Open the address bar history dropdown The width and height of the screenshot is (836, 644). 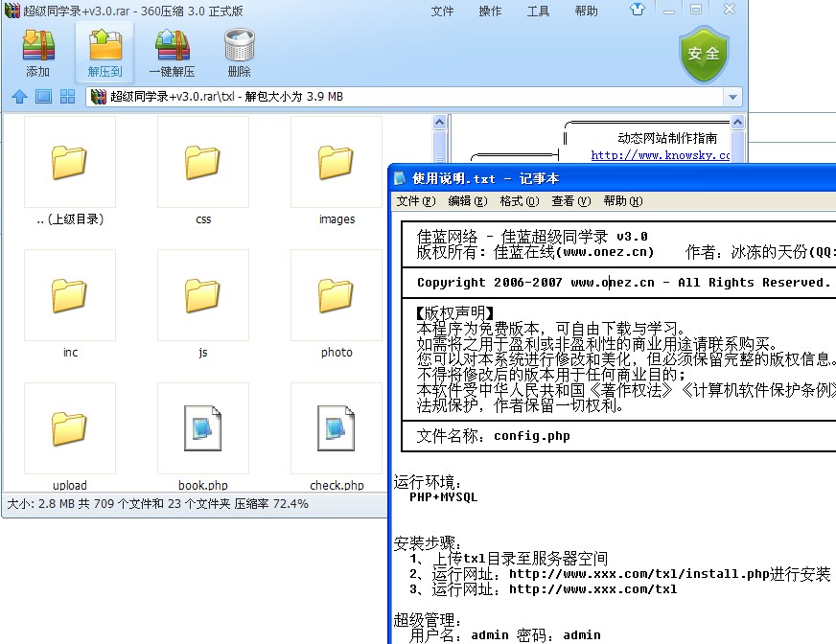click(733, 96)
